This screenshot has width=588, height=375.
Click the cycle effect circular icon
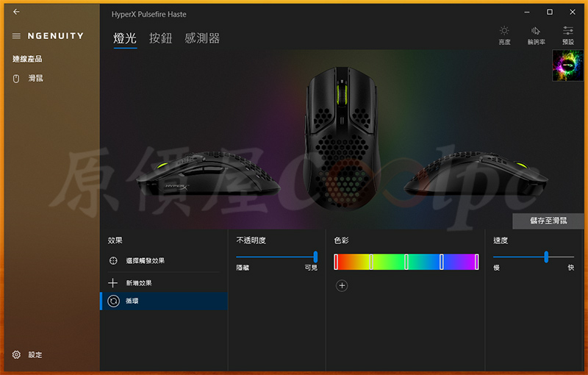114,301
